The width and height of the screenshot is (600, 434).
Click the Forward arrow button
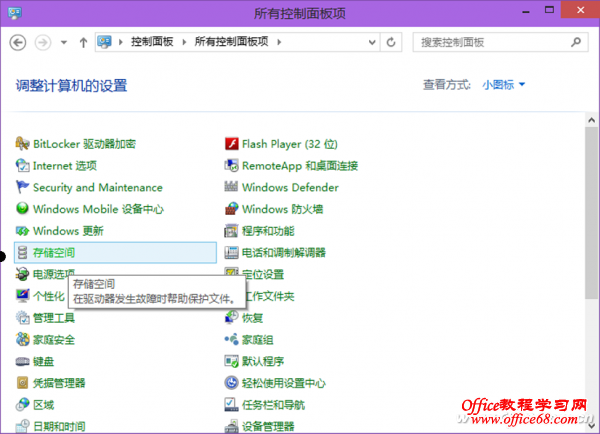tap(43, 42)
